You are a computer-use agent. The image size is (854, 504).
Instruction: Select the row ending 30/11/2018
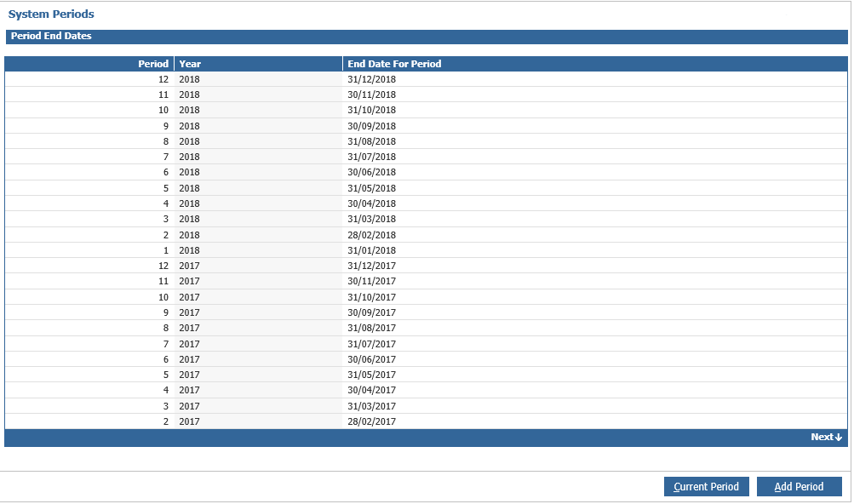pyautogui.click(x=341, y=94)
